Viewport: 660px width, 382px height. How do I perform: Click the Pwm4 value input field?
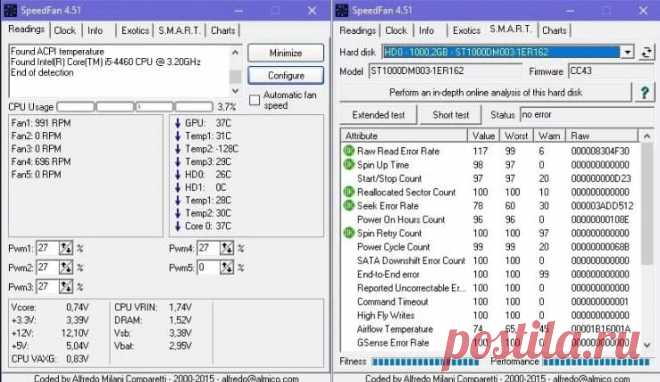pyautogui.click(x=208, y=248)
